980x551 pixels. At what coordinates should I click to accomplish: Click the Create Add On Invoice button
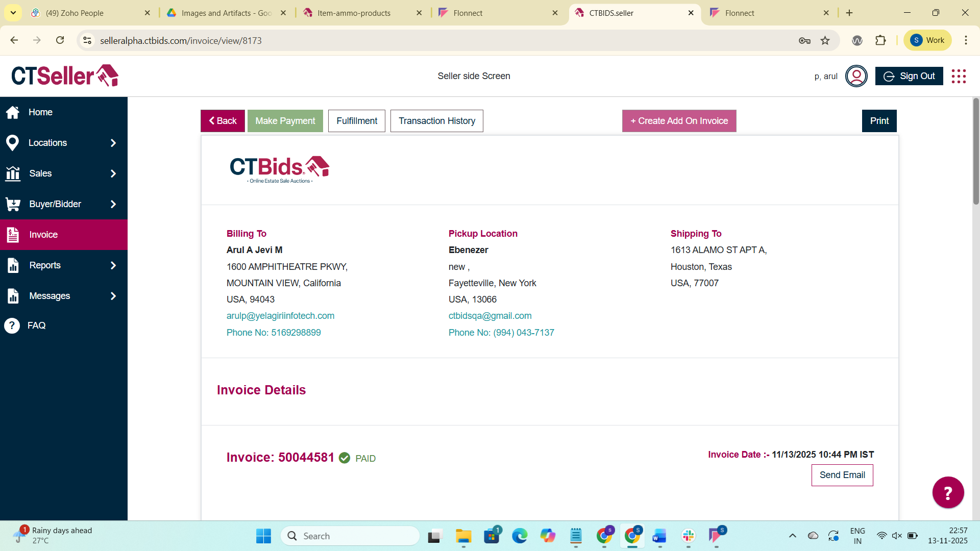click(x=679, y=121)
